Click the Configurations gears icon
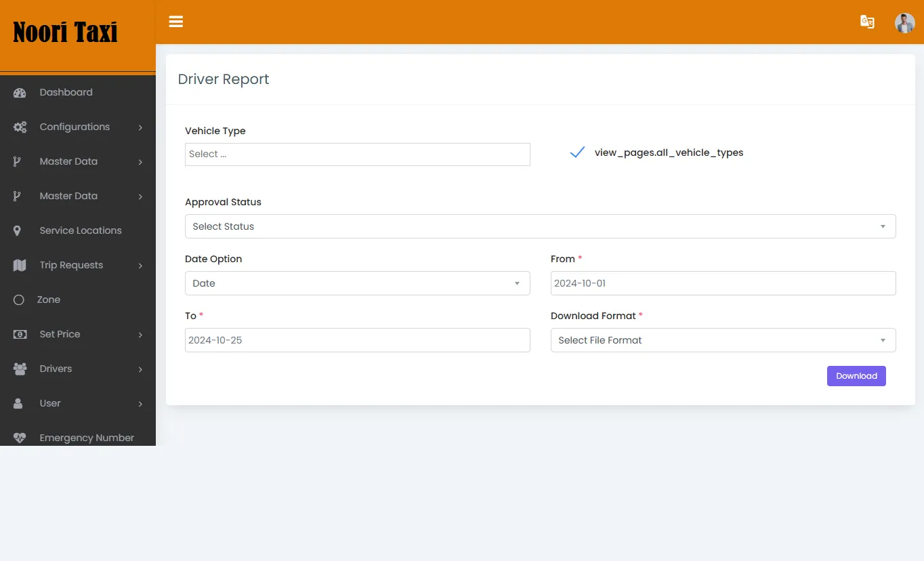 18,127
